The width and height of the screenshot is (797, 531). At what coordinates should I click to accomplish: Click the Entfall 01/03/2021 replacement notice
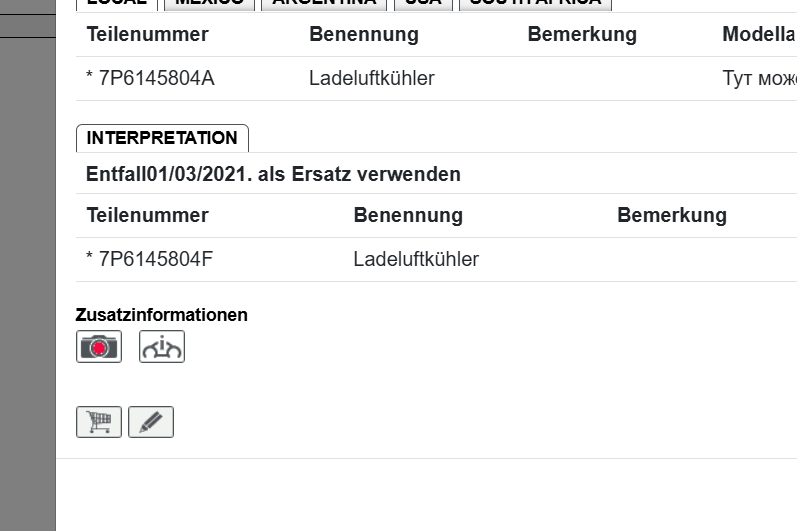(x=273, y=174)
